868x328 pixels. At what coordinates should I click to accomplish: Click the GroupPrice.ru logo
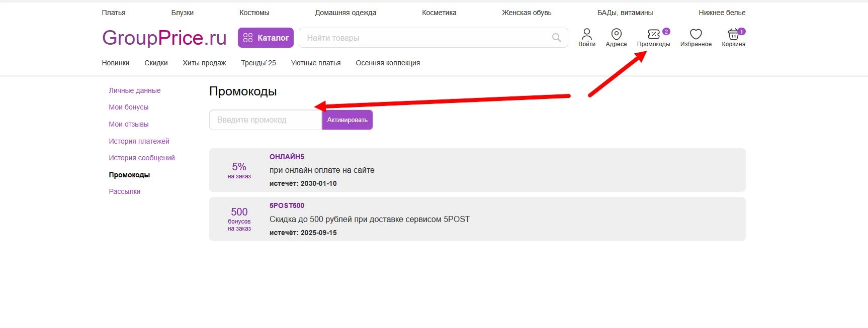click(164, 38)
